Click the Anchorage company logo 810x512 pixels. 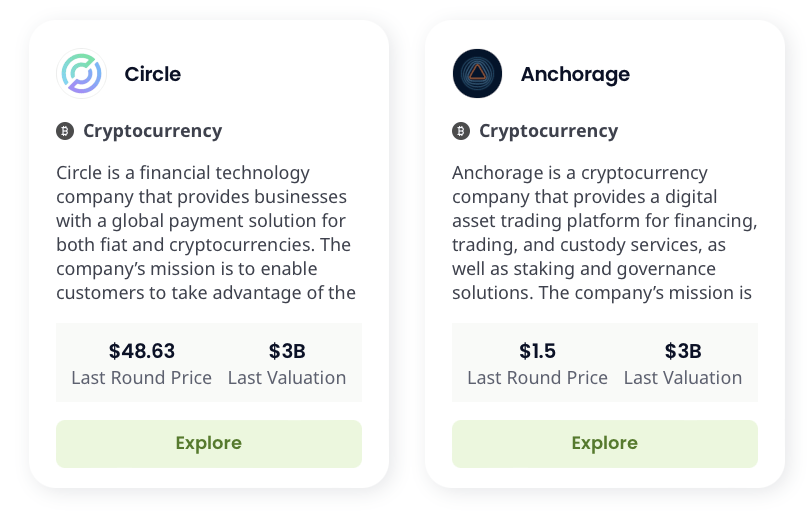(477, 73)
